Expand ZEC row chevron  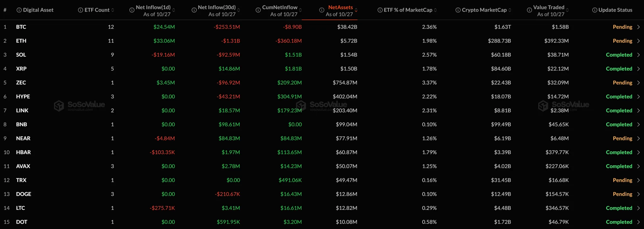click(638, 83)
